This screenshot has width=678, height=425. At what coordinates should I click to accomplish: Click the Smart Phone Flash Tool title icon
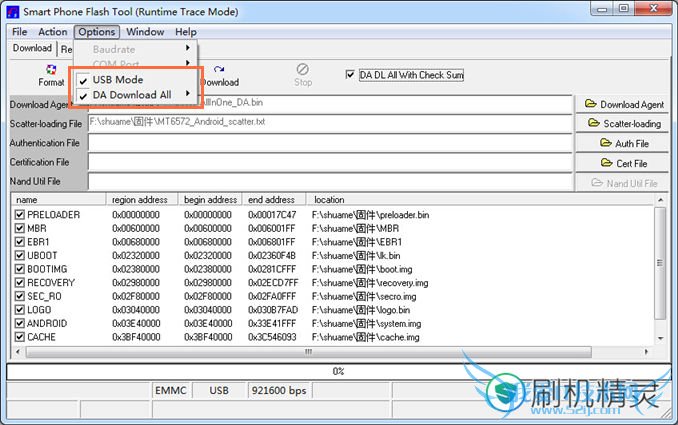click(x=13, y=12)
